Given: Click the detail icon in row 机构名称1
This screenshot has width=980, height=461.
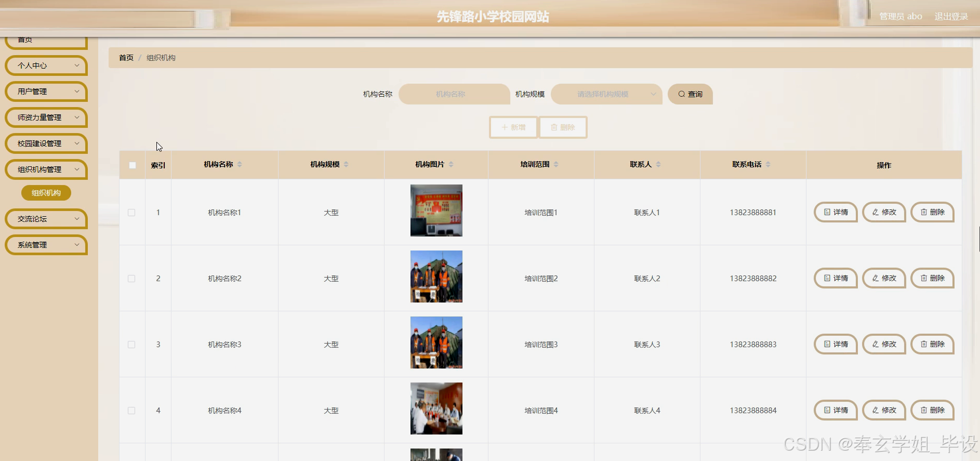Looking at the screenshot, I should (x=827, y=212).
